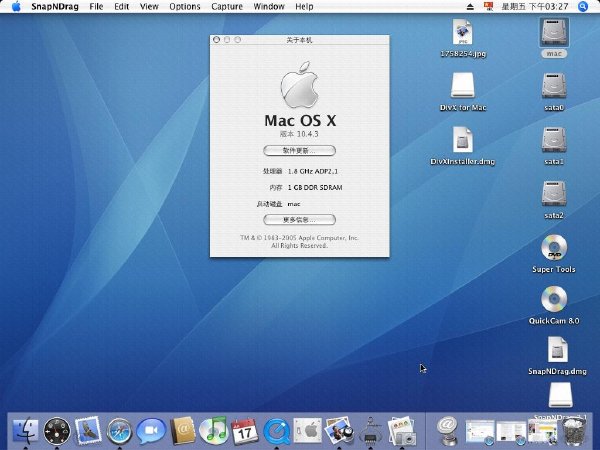Viewport: 600px width, 450px height.
Task: Click the processor text 1.8 GHz ADP2.1
Action: (313, 171)
